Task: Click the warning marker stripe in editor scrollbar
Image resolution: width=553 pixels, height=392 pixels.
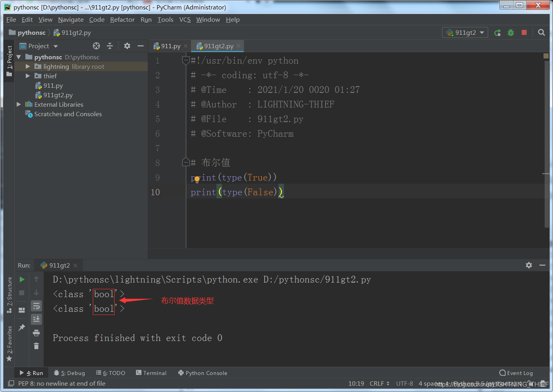Action: (x=546, y=173)
